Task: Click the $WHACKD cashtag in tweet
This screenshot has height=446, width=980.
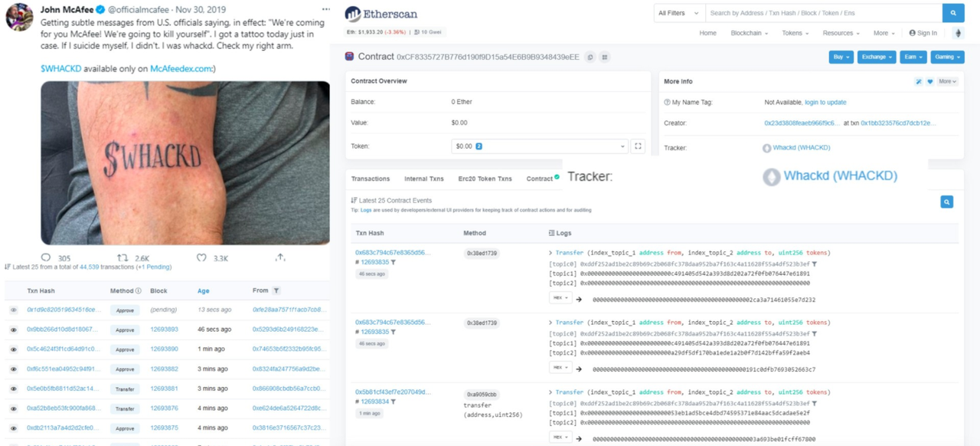Action: click(60, 68)
